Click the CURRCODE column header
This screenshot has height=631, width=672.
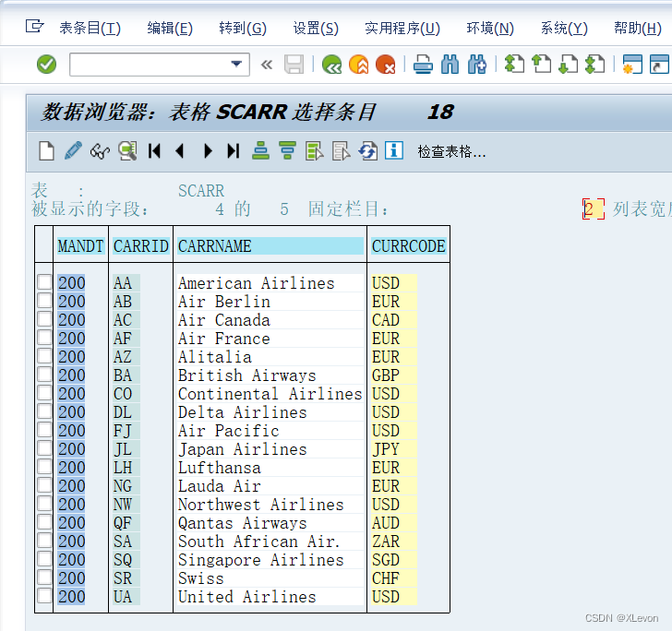click(408, 246)
